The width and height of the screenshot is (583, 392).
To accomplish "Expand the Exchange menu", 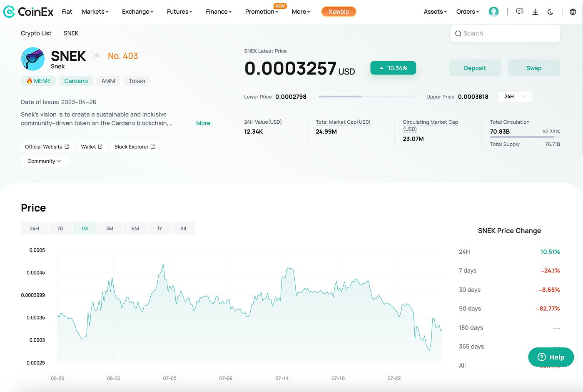I will tap(137, 12).
